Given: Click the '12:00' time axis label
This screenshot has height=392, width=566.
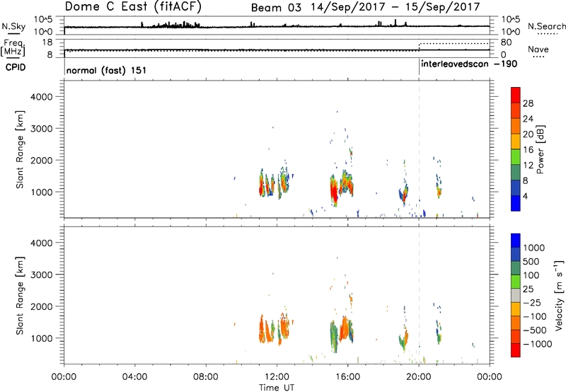Looking at the screenshot, I should pos(277,377).
